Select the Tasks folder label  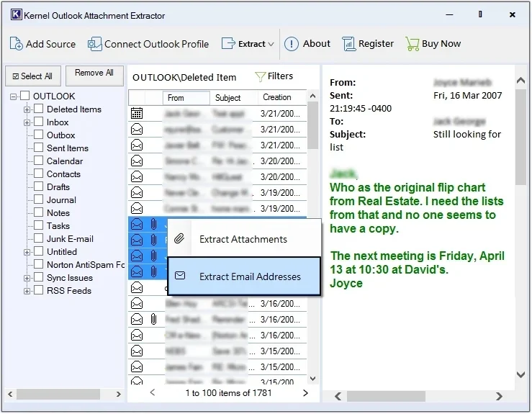pyautogui.click(x=58, y=225)
